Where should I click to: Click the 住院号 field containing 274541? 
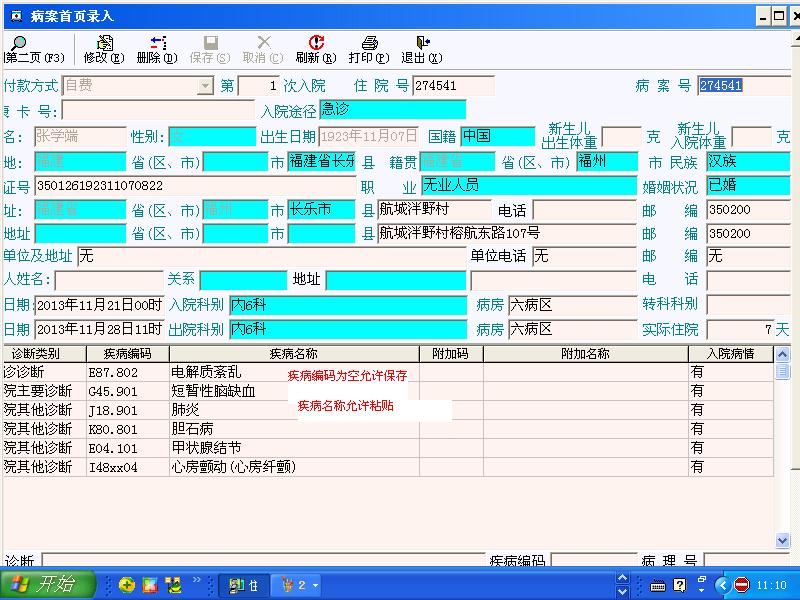(x=453, y=85)
